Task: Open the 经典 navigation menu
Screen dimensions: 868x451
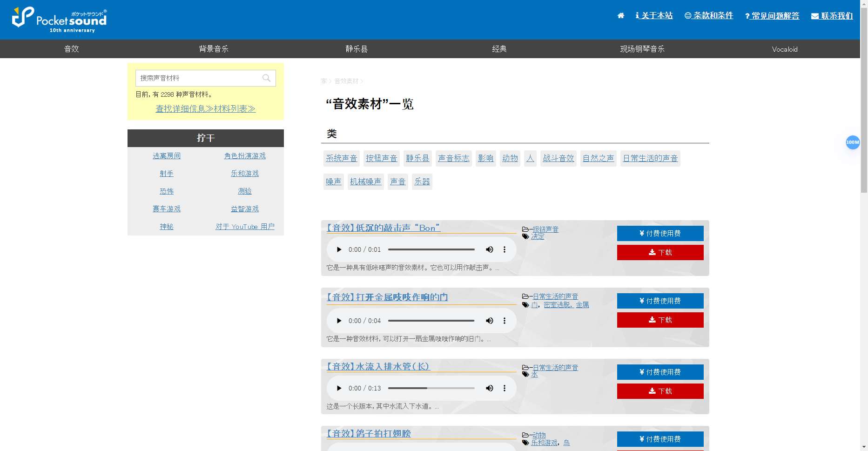Action: pos(499,49)
